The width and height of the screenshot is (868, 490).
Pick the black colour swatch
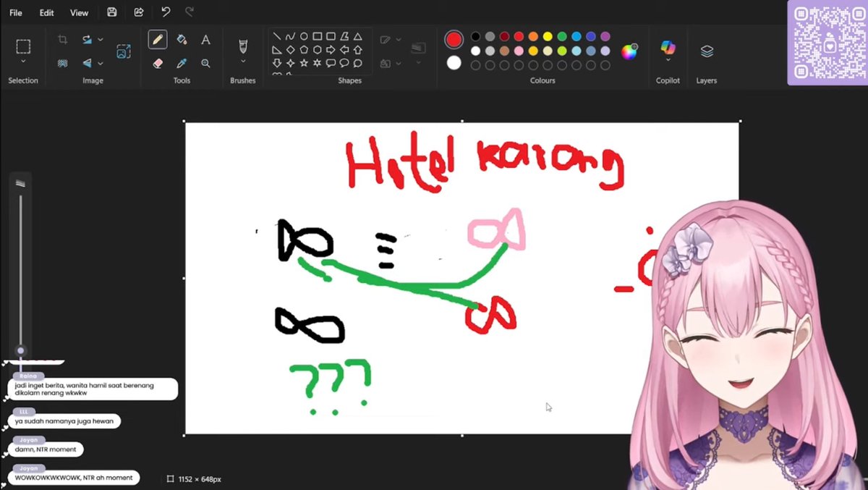[x=475, y=36]
